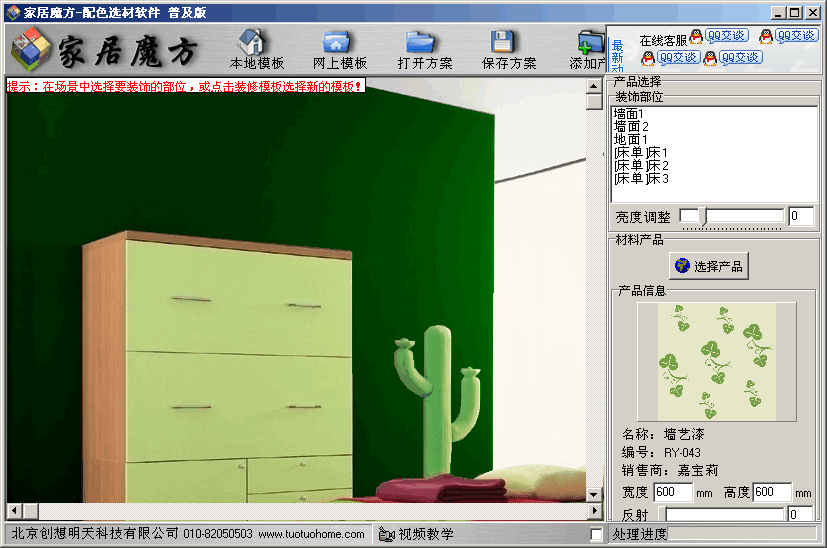Click the wall paint pattern thumbnail
Viewport: 827px width, 548px height.
(x=716, y=361)
